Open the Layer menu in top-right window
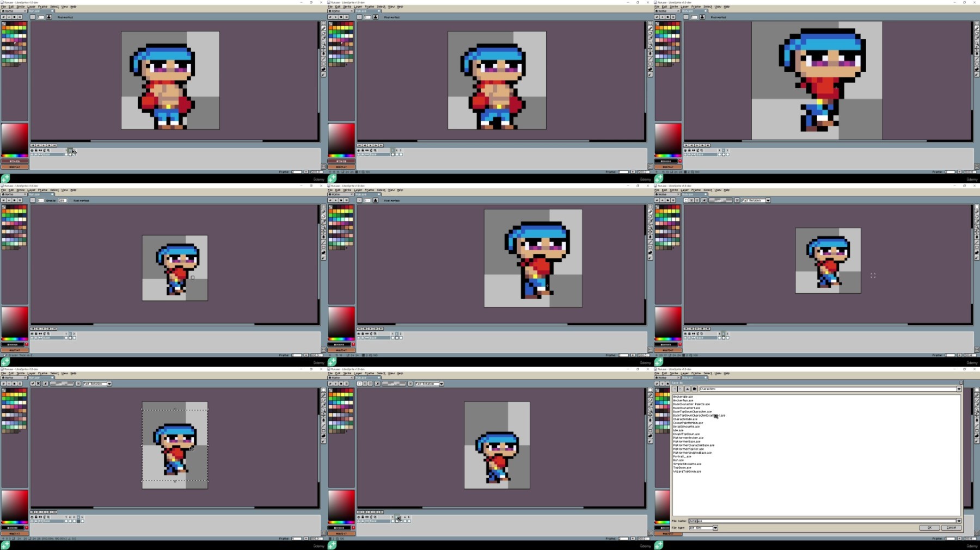980x550 pixels. [x=685, y=7]
